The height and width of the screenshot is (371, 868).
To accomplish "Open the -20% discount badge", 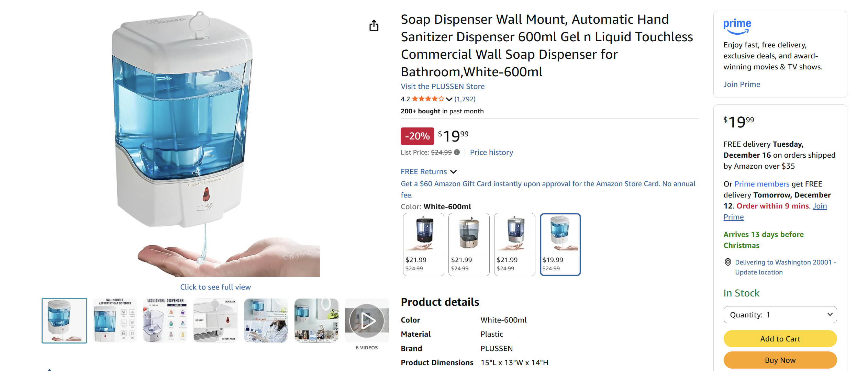I will pos(417,136).
